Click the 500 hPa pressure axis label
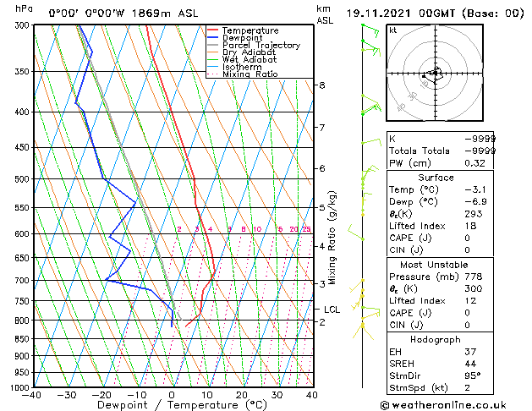The image size is (532, 411). (22, 179)
